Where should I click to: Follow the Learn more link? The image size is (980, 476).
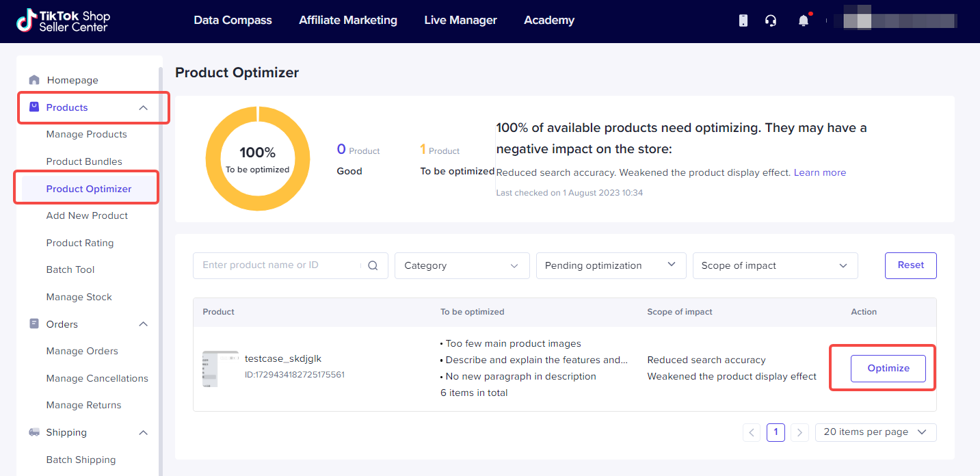click(x=820, y=172)
